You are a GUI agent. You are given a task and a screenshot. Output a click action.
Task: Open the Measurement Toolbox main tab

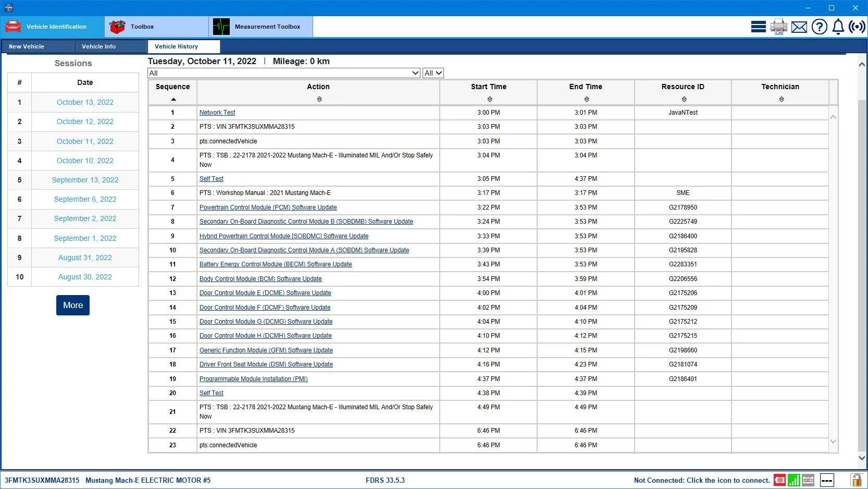tap(261, 27)
